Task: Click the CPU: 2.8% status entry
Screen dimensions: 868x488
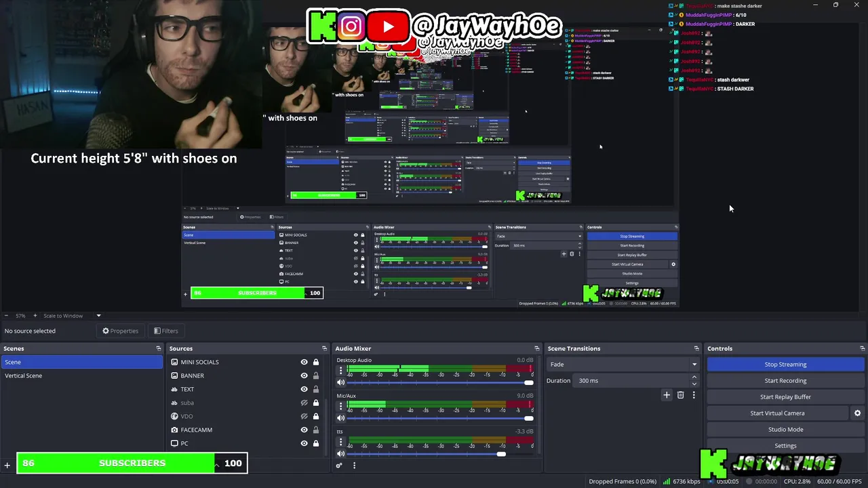Action: [x=797, y=481]
